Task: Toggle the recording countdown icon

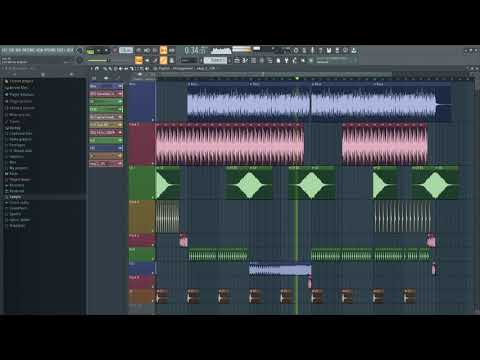Action: [155, 51]
